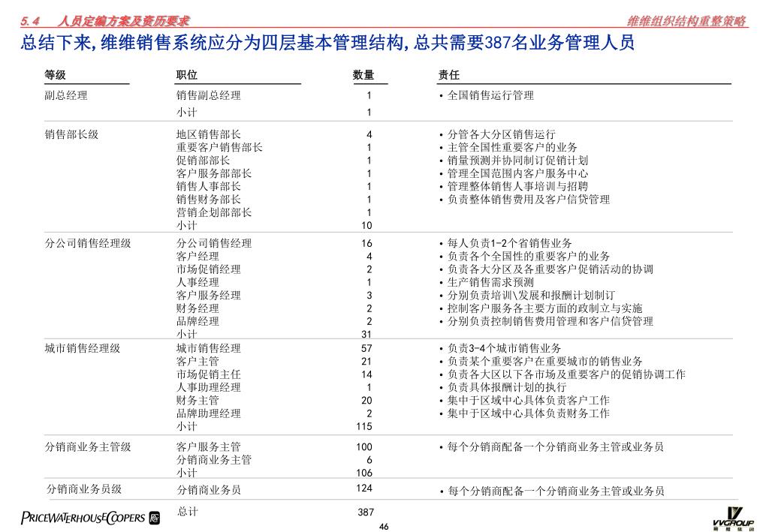
Task: Click responsibility 负责整体销售费用及客户信贷管理
Action: (x=529, y=200)
